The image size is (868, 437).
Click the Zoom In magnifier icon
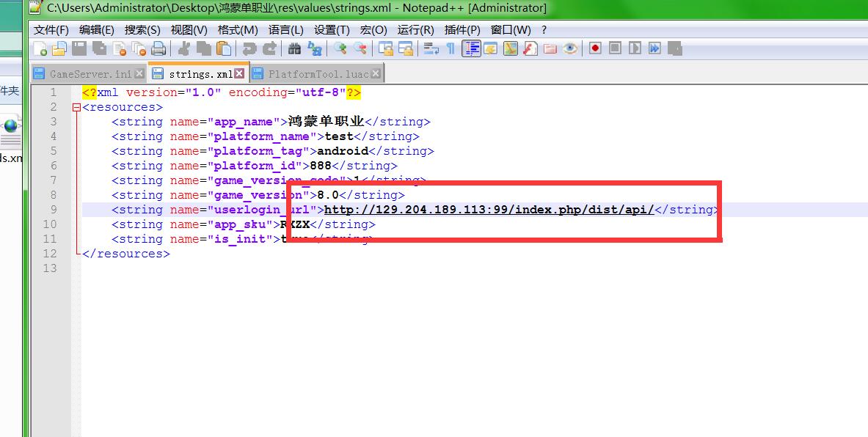(x=340, y=48)
